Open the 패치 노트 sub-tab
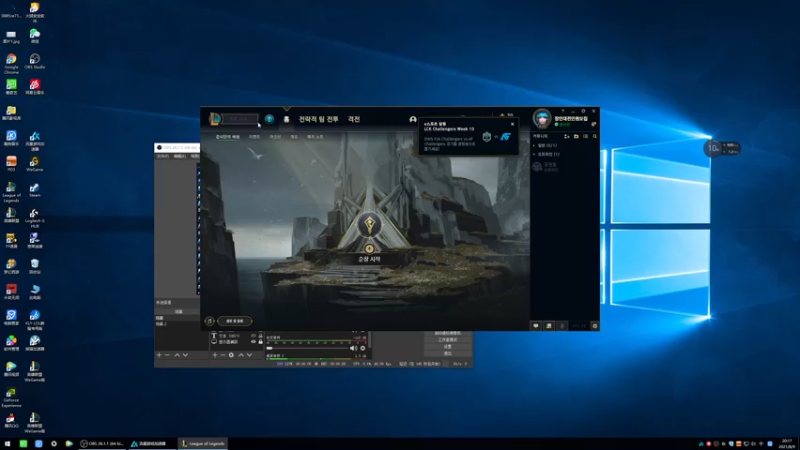The width and height of the screenshot is (800, 450). pyautogui.click(x=315, y=137)
